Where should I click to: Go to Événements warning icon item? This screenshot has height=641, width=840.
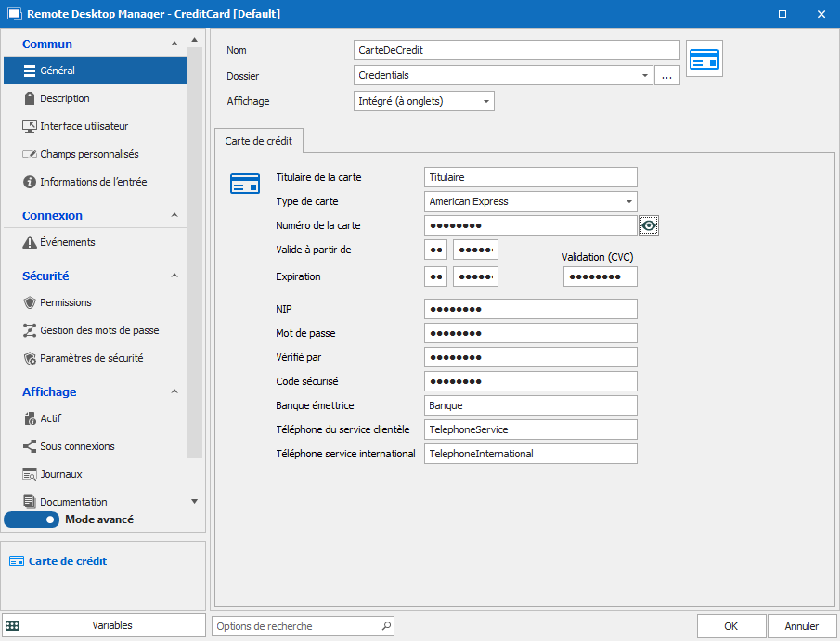point(30,242)
